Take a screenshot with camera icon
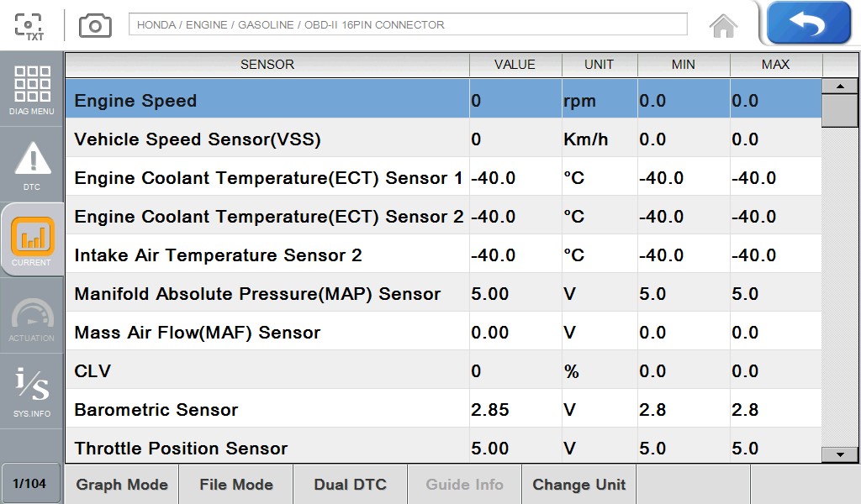The height and width of the screenshot is (504, 861). coord(95,25)
